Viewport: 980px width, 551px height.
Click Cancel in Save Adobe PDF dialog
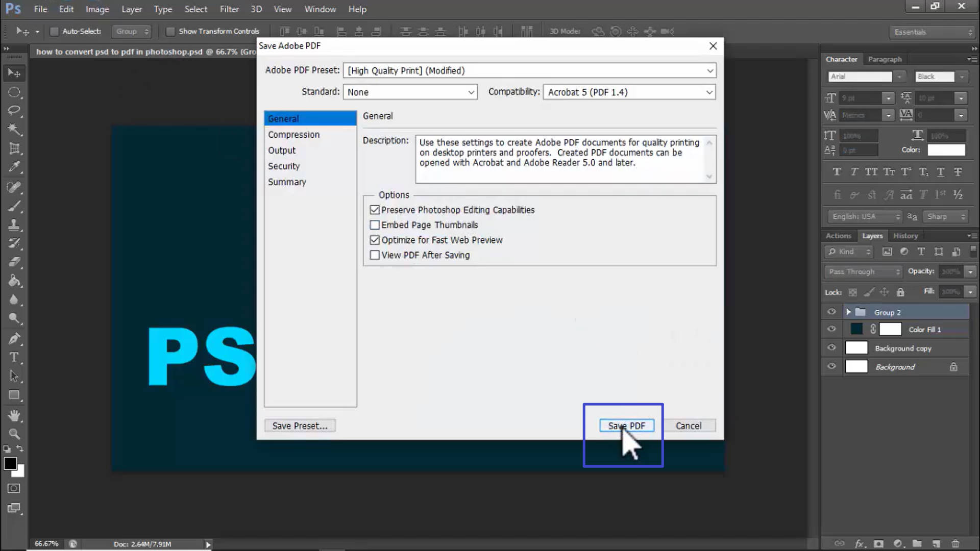(x=689, y=425)
